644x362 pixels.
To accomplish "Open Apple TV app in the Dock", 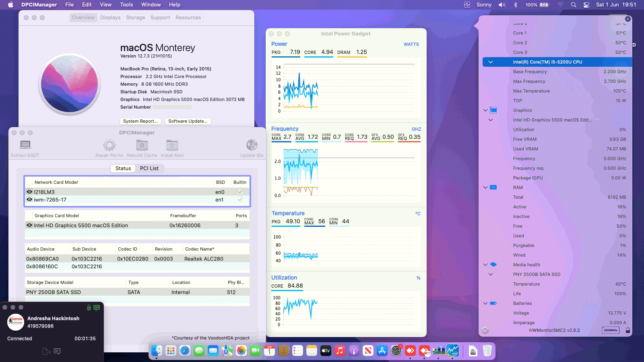I will 326,351.
